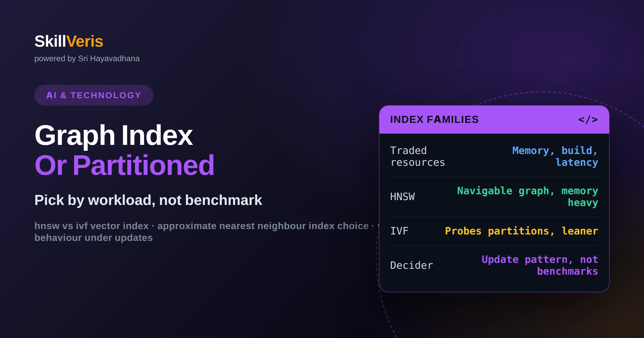
Task: Open the Graph Index headline
Action: 114,135
